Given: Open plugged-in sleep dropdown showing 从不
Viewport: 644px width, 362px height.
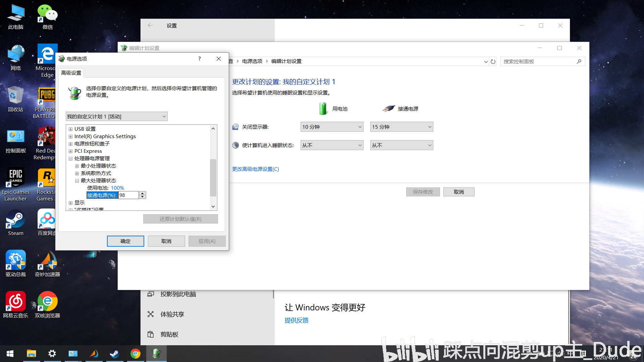Looking at the screenshot, I should tap(401, 145).
